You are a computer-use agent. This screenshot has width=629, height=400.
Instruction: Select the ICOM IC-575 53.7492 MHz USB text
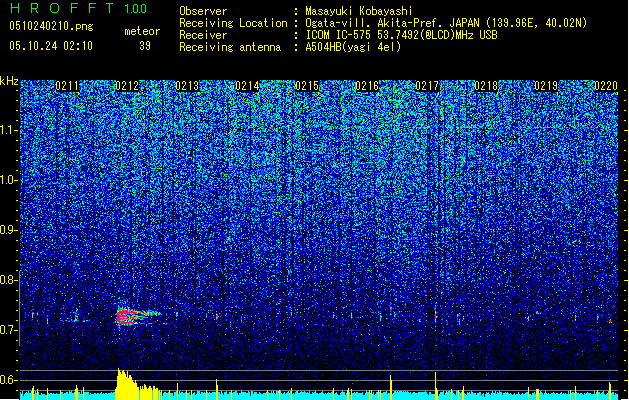coord(401,35)
